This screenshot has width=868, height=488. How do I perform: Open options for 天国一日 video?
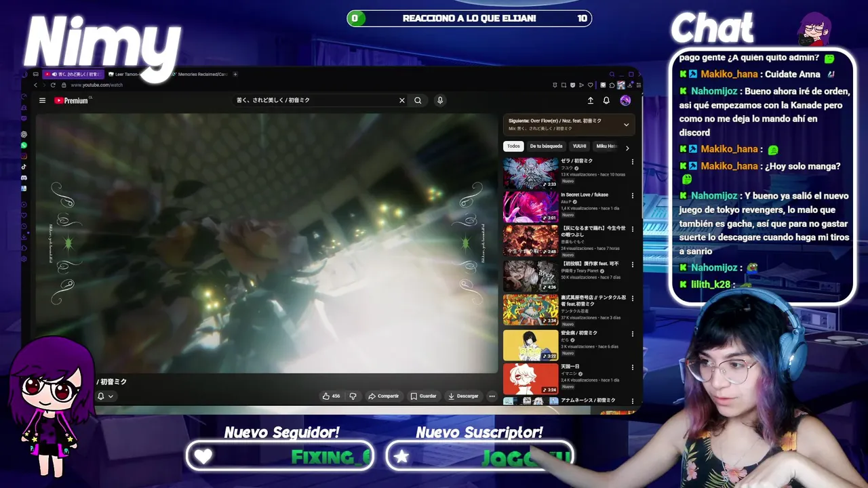633,367
